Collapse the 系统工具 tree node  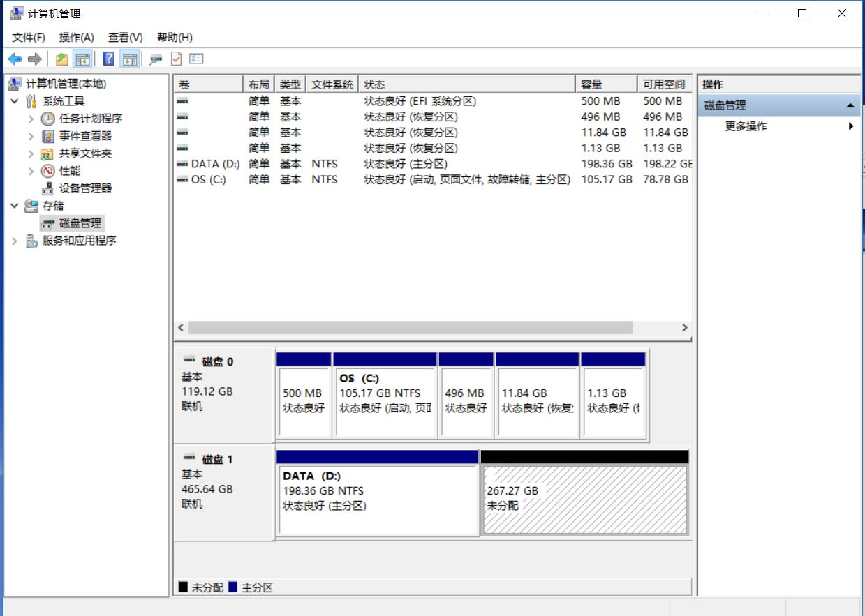coord(15,101)
